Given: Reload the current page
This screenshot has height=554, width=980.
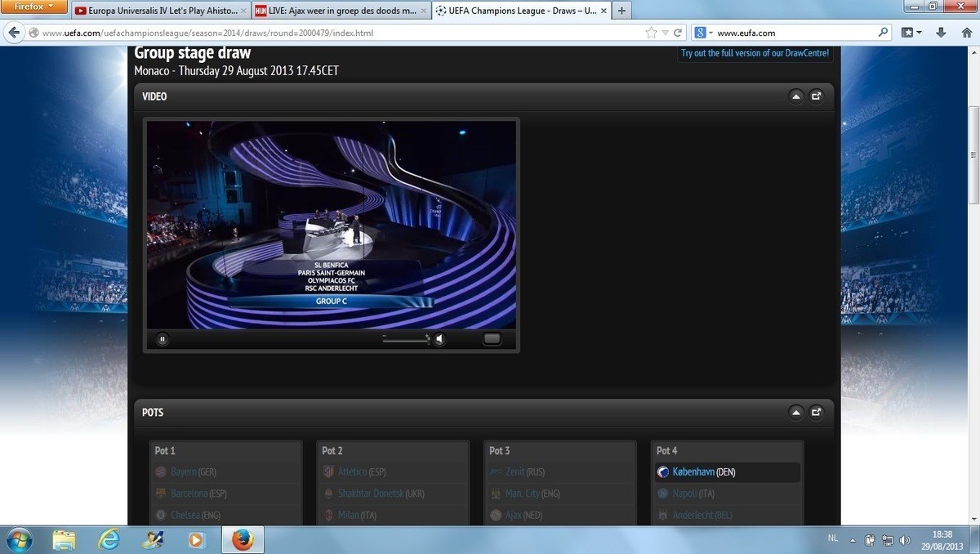Looking at the screenshot, I should (x=678, y=33).
